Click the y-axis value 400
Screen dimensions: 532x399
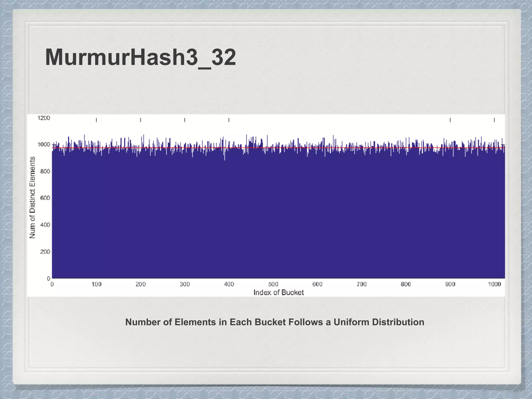click(45, 225)
